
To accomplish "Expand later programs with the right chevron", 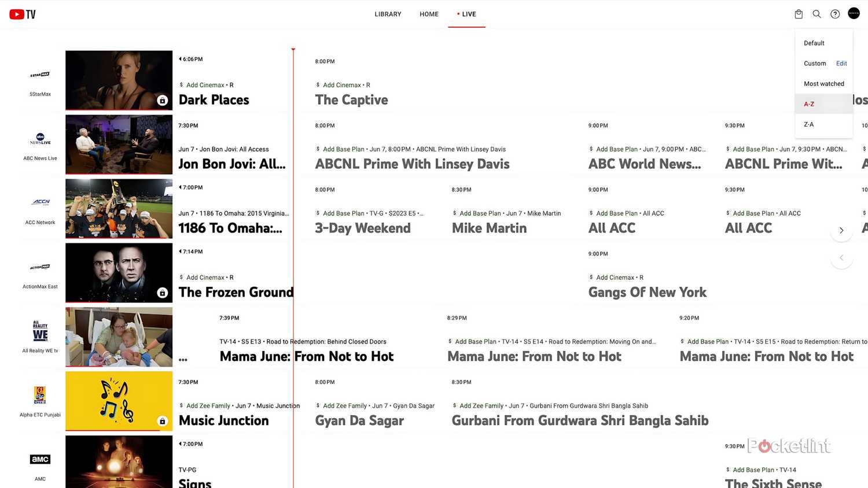I will (x=841, y=230).
